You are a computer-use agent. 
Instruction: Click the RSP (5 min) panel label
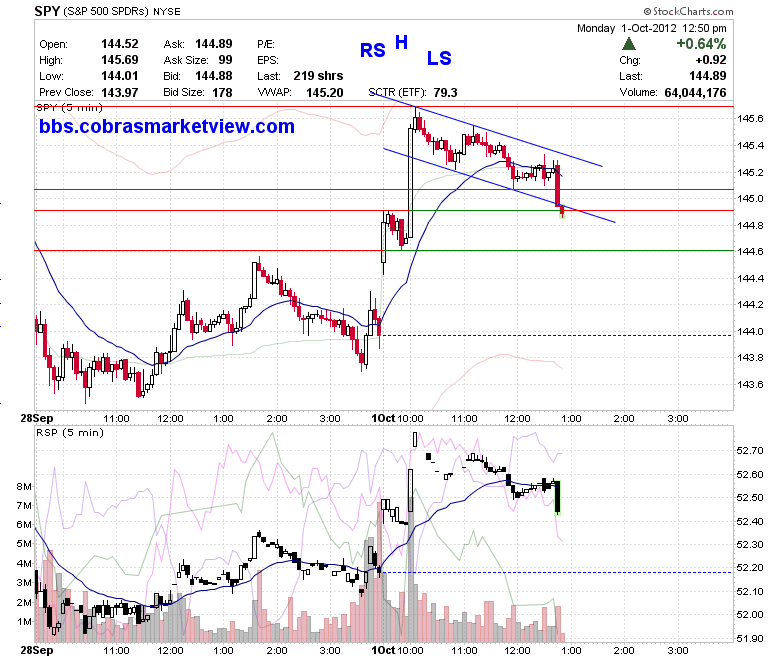(70, 433)
